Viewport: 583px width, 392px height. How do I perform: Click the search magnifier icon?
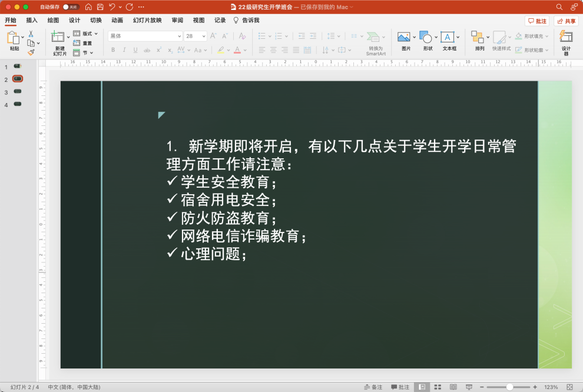pos(559,7)
